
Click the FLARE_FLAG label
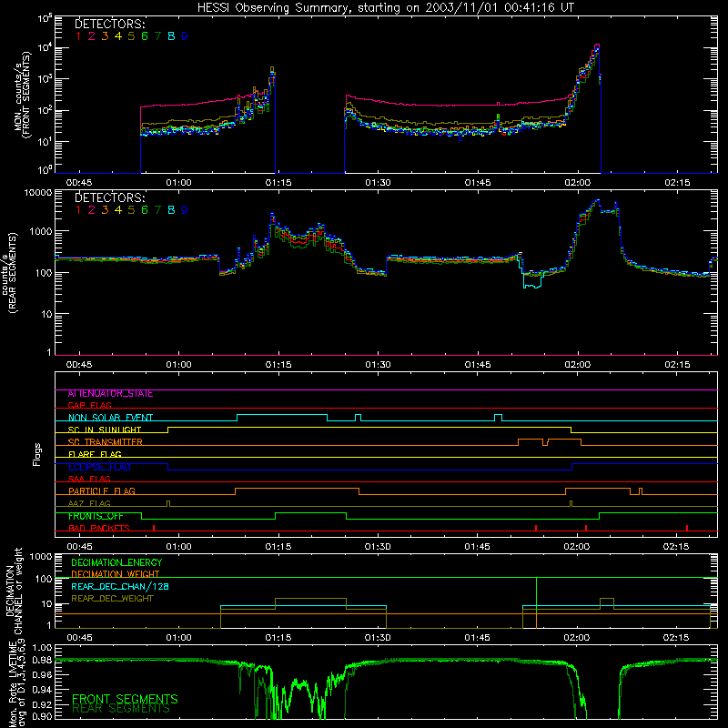[x=95, y=454]
